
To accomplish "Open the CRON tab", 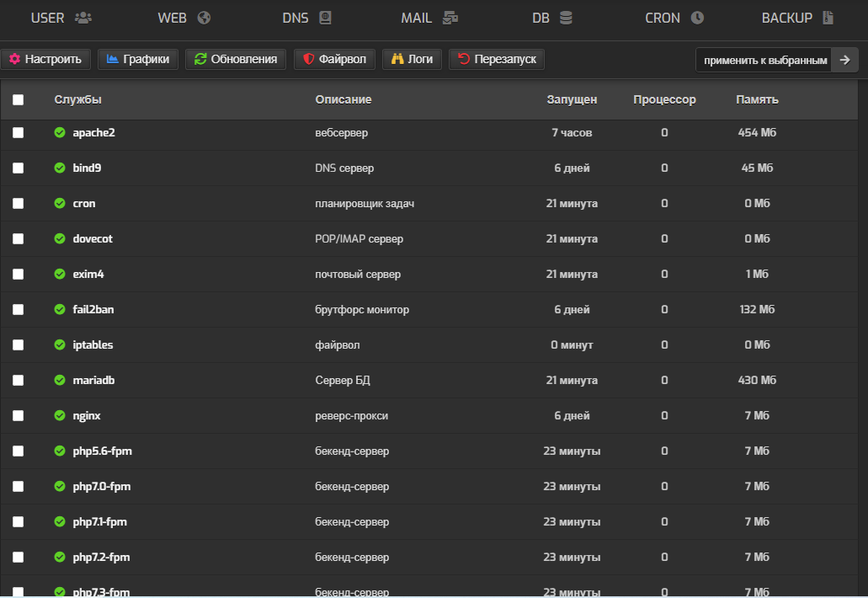I will point(674,18).
